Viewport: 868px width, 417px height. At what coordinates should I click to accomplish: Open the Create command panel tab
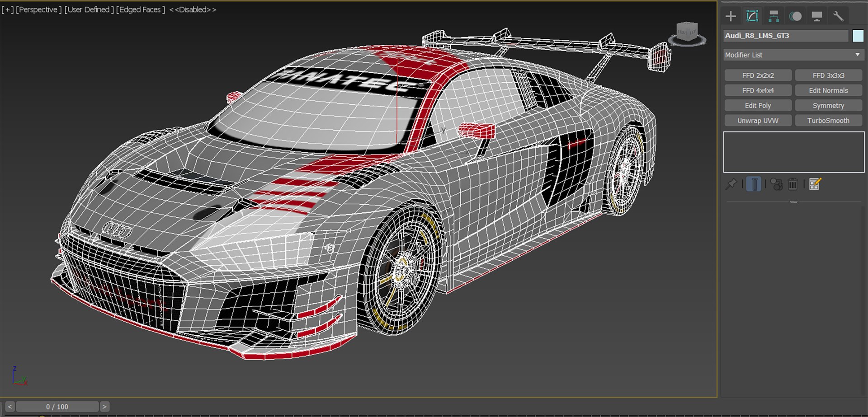[731, 16]
